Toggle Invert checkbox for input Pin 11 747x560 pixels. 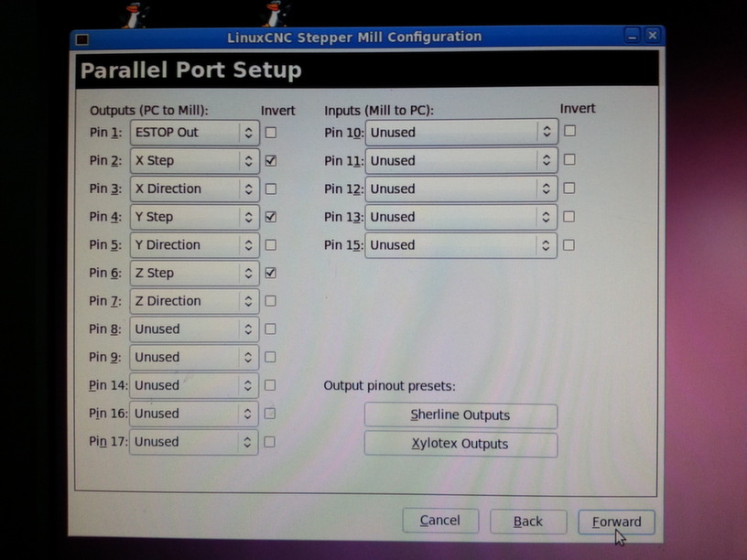pos(569,159)
